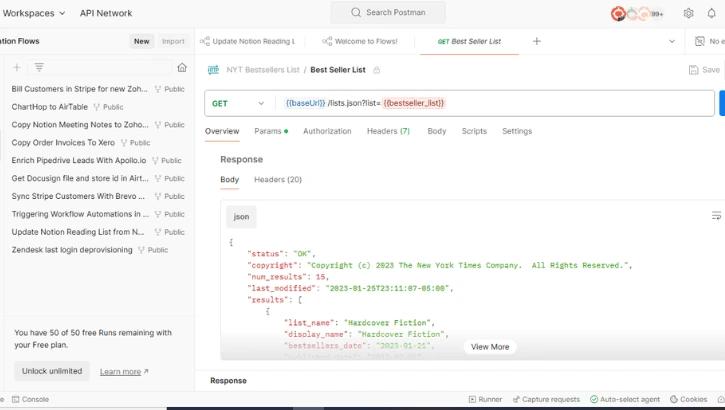Click the Unlock unlimited button
The width and height of the screenshot is (725, 410).
(52, 371)
